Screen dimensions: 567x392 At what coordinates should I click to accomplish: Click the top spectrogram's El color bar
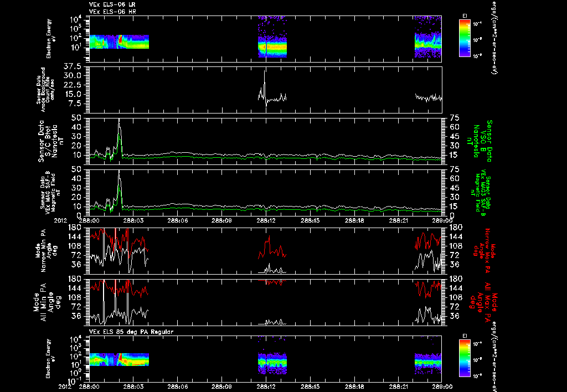click(465, 38)
